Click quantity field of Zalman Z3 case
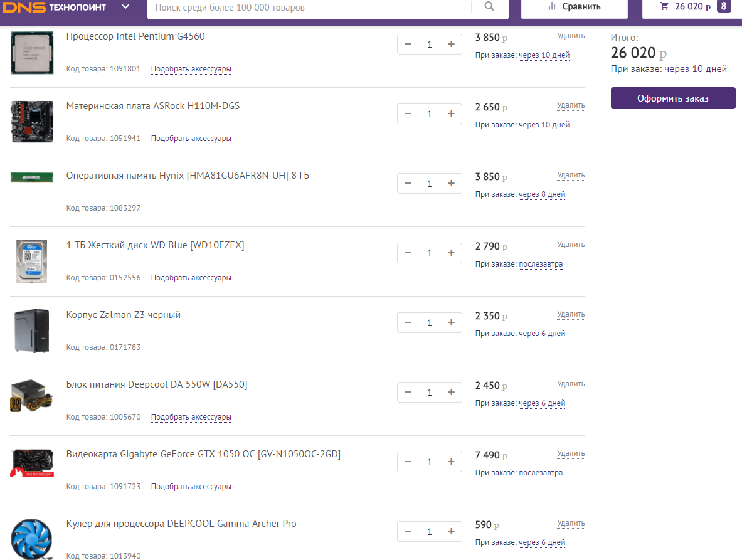This screenshot has height=560, width=742. 430,322
